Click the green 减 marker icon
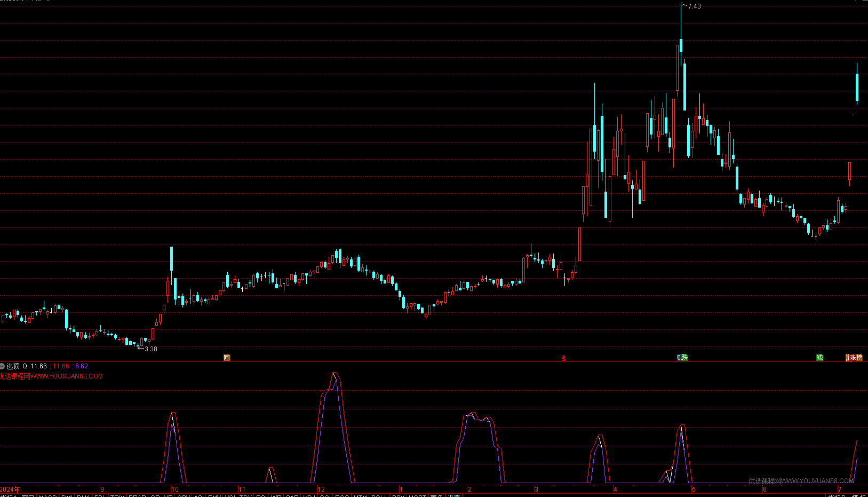868x497 pixels. [x=819, y=358]
